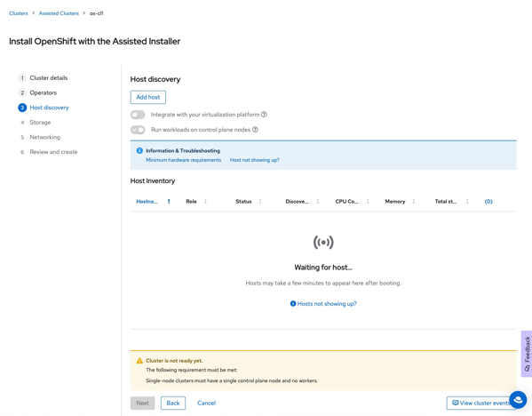The image size is (532, 416).
Task: Click the blue chat assistant bubble icon
Action: (518, 400)
